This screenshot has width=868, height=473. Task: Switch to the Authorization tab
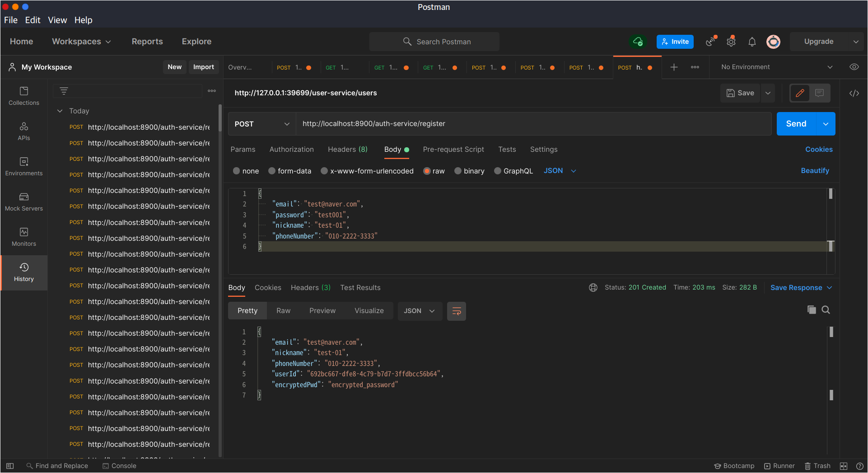tap(291, 150)
